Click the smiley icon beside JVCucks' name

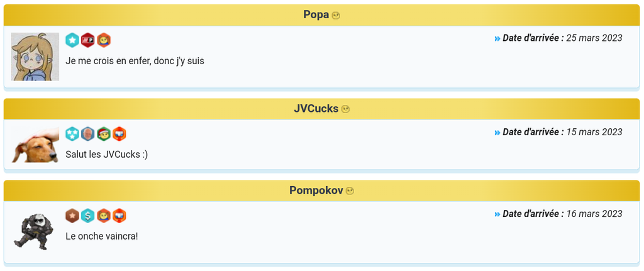[345, 109]
